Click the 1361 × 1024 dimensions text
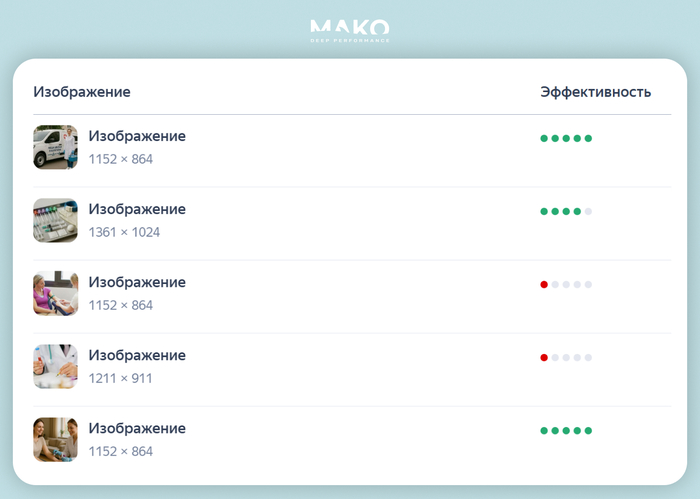Viewport: 700px width, 499px height. click(x=124, y=232)
